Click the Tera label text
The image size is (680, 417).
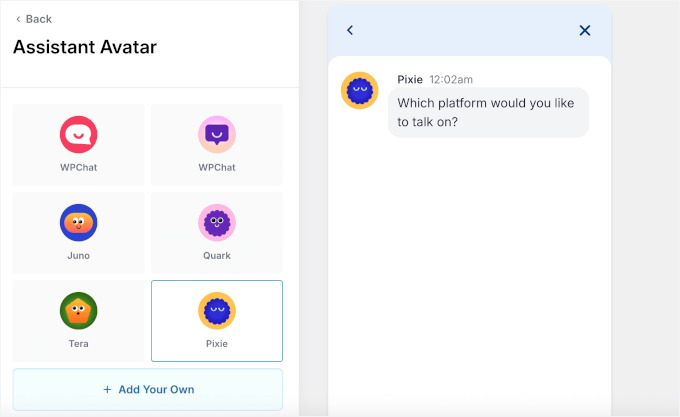[x=78, y=344]
